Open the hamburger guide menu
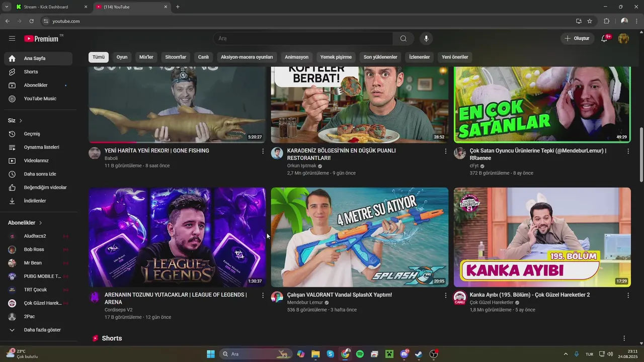This screenshot has height=362, width=644. 12,39
